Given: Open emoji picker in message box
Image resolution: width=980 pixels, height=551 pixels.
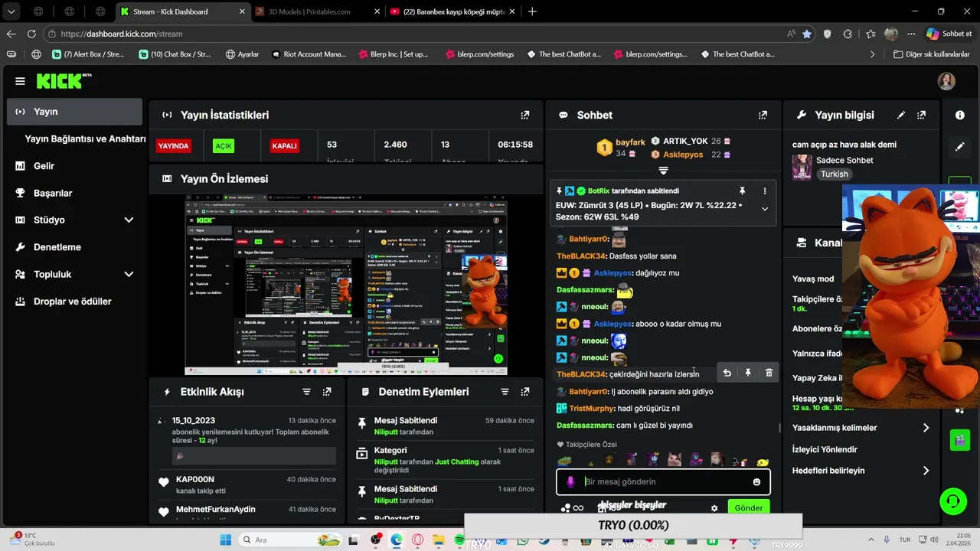Looking at the screenshot, I should (756, 482).
